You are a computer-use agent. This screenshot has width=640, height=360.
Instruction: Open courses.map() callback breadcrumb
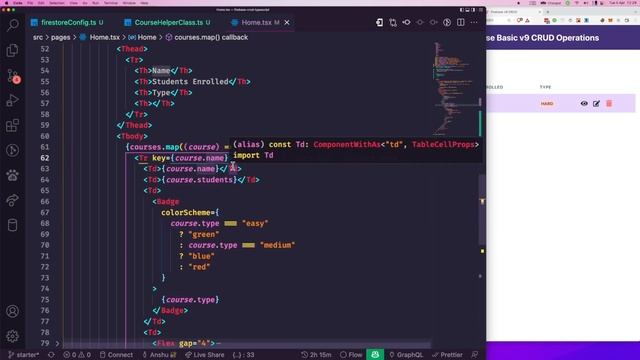coord(207,37)
